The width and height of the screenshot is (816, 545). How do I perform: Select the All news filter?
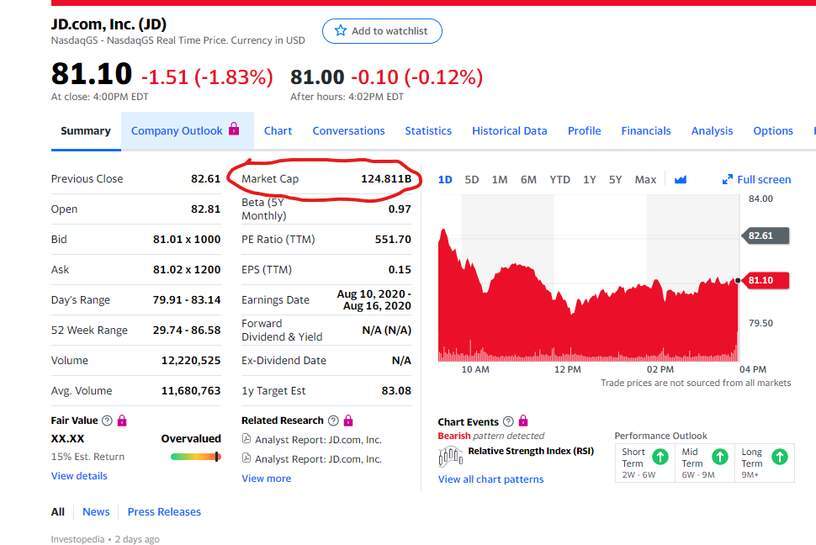click(x=58, y=512)
